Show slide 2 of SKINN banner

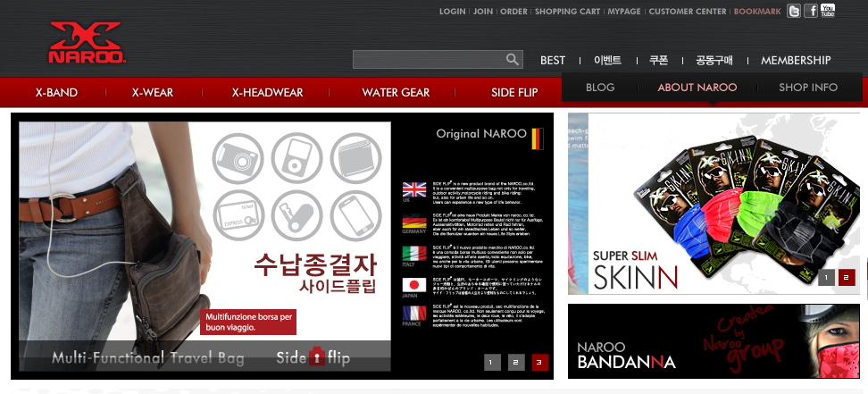coord(847,277)
